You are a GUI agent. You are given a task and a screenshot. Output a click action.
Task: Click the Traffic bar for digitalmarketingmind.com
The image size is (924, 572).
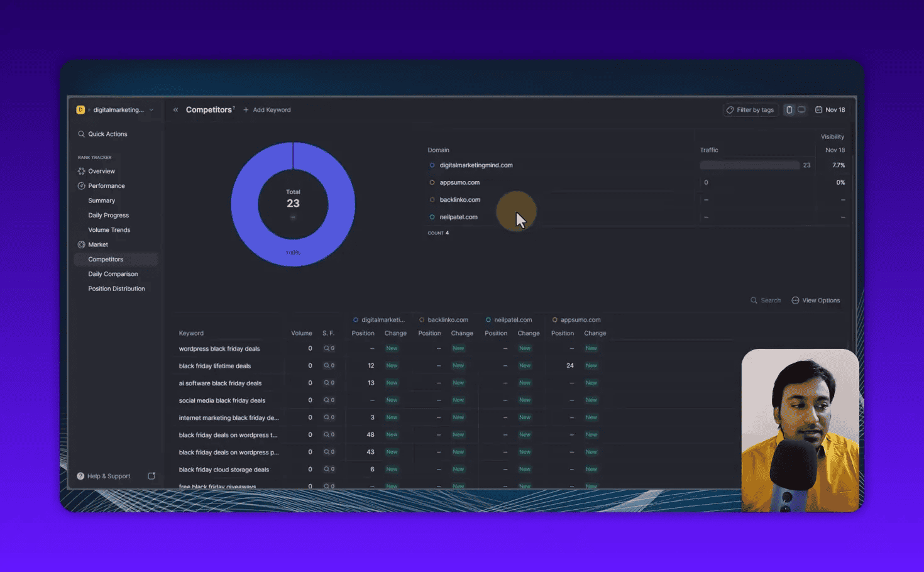(749, 165)
